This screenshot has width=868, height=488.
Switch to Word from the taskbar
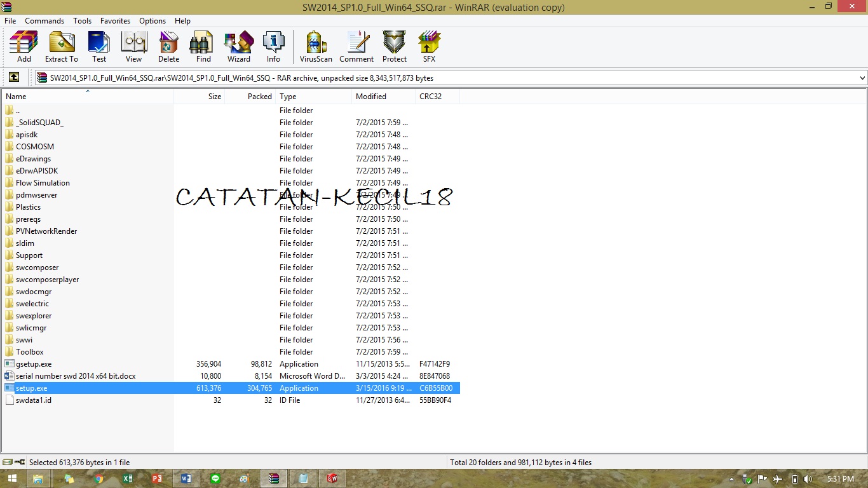[x=186, y=478]
